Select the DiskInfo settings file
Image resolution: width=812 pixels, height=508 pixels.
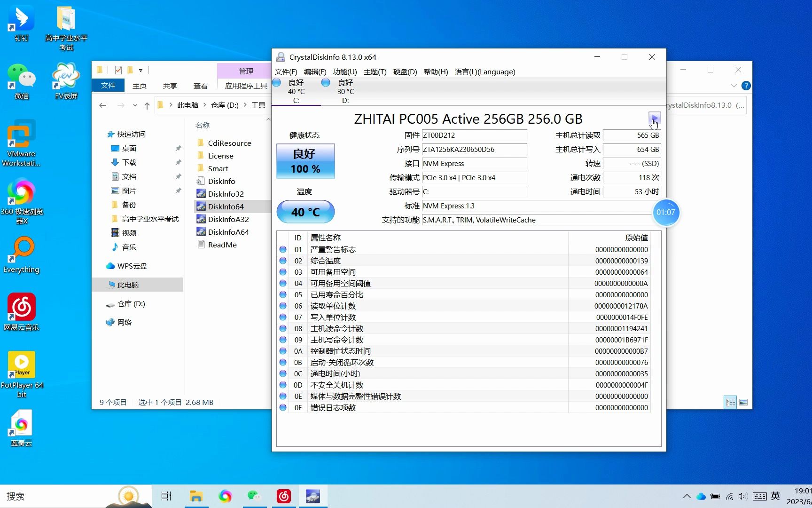pos(221,181)
